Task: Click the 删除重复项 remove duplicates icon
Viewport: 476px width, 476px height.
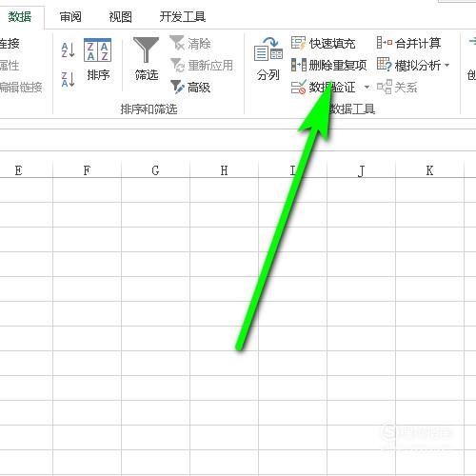Action: click(299, 65)
